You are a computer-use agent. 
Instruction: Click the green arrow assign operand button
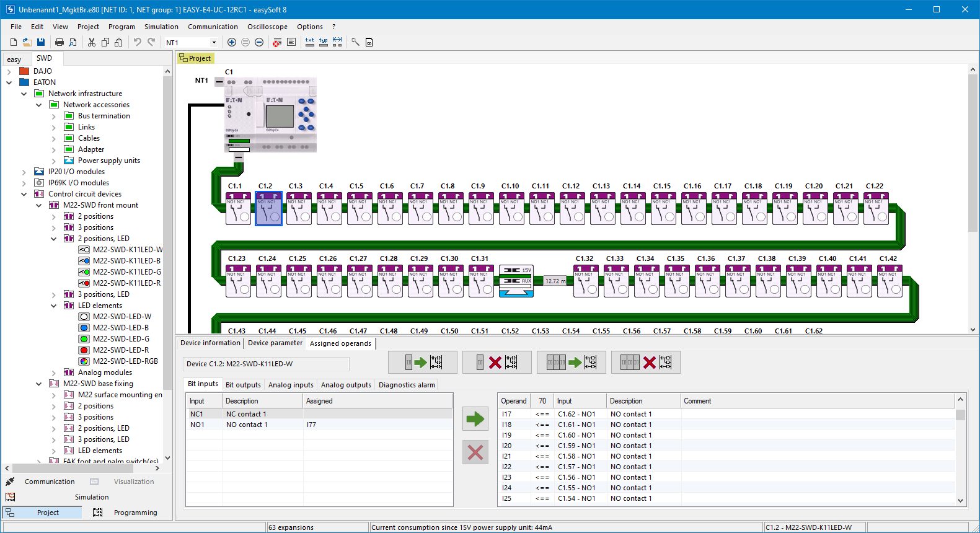[475, 420]
